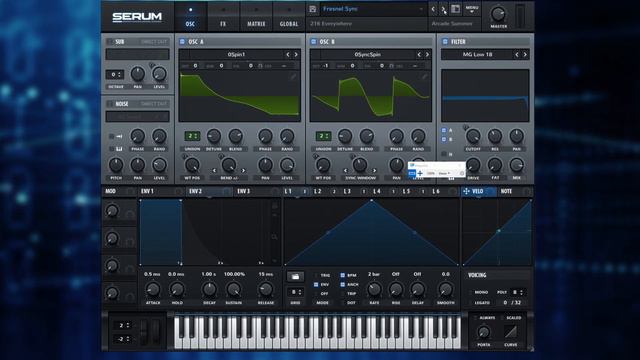The width and height of the screenshot is (640, 360).
Task: Click the noise one-shot arrow icon
Action: 119,136
